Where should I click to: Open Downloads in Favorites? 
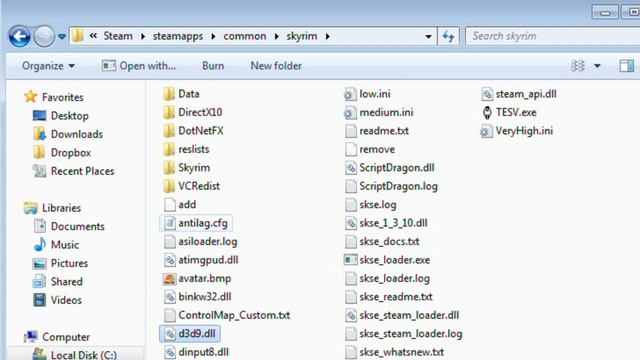click(68, 134)
